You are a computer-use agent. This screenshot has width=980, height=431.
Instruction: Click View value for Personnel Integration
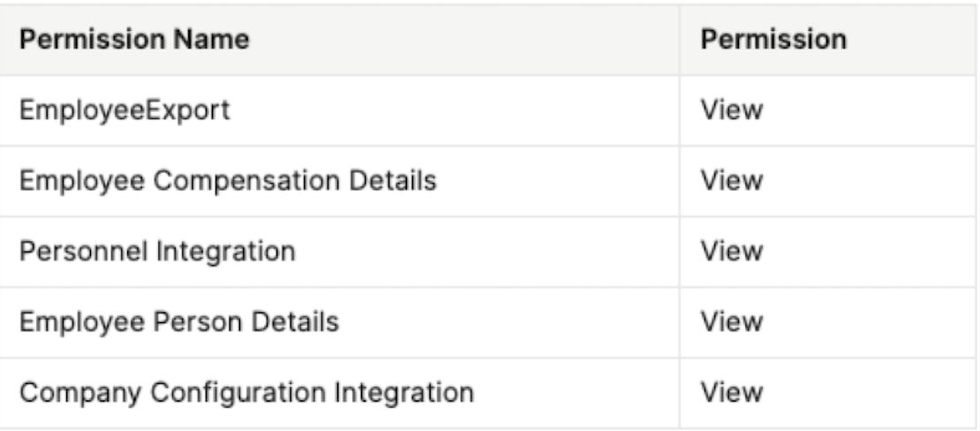(732, 252)
